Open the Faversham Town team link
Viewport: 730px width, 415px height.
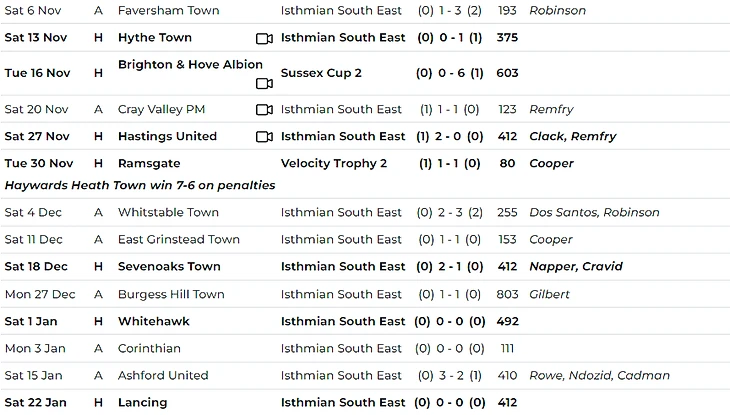pos(168,11)
